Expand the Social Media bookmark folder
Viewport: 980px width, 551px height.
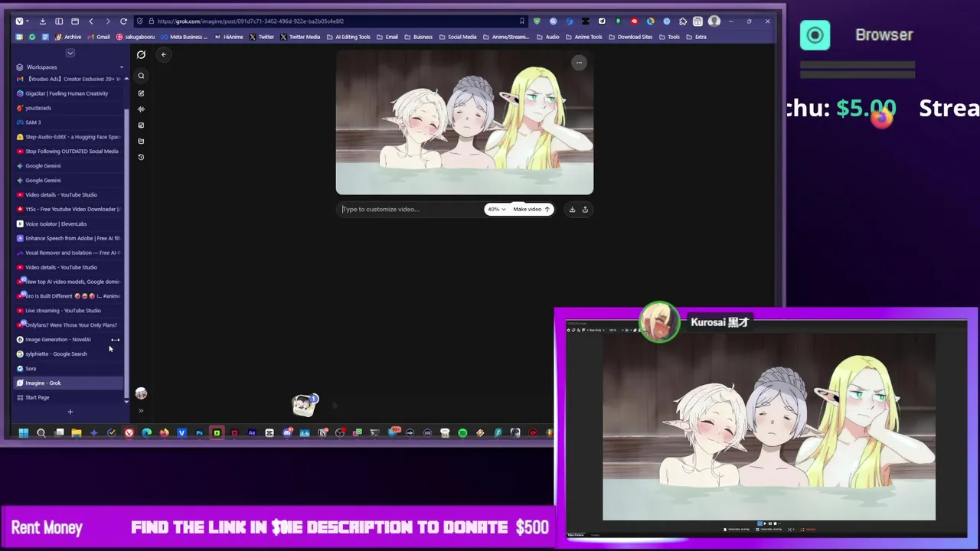(x=458, y=37)
